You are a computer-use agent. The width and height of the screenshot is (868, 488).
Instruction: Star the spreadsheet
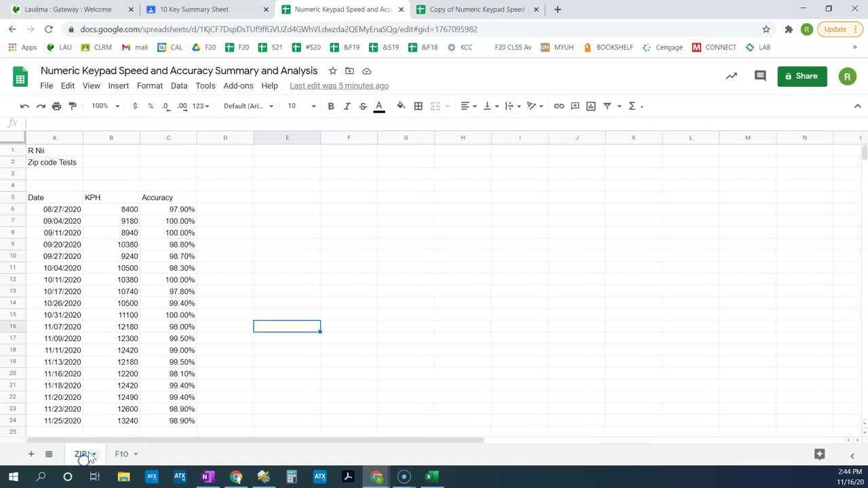(x=333, y=71)
